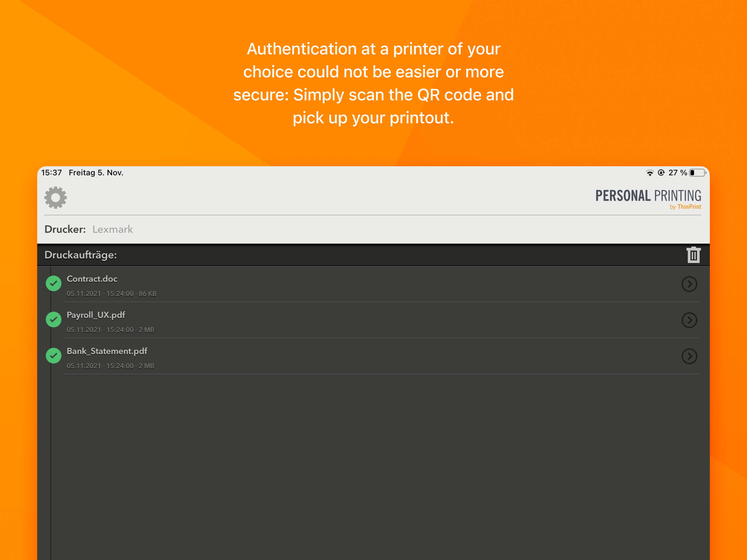Viewport: 747px width, 560px height.
Task: Select the Bank_Statement.pdf file name
Action: (x=107, y=351)
